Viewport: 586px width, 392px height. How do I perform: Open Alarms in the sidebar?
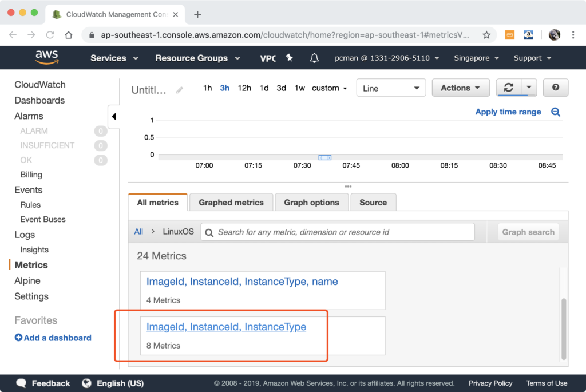[x=29, y=116]
